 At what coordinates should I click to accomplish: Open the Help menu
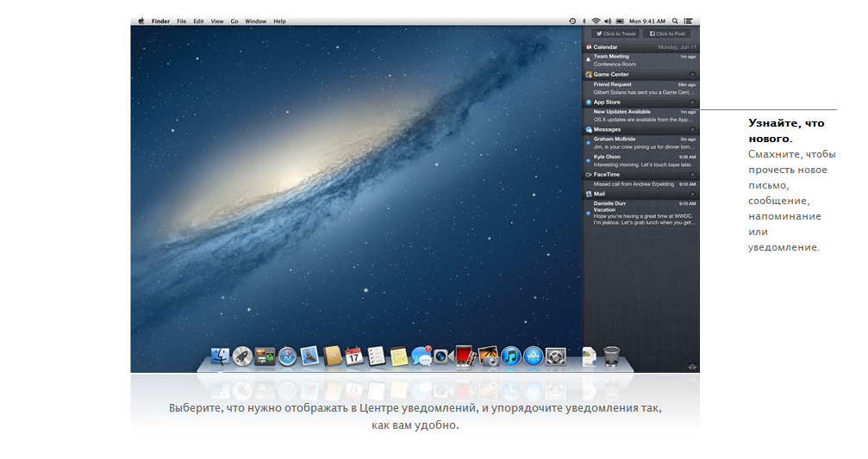279,21
